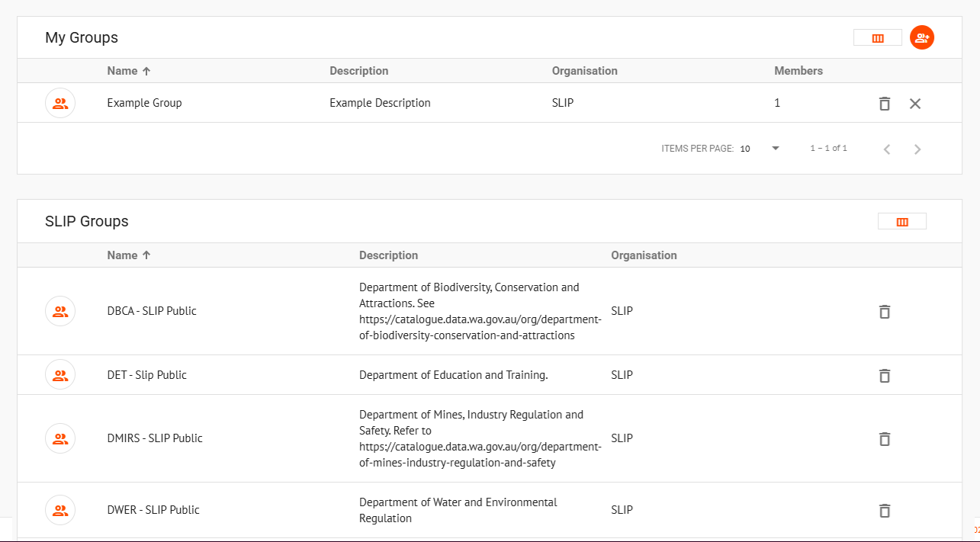This screenshot has height=542, width=980.
Task: Click the Example Description cell
Action: (380, 103)
